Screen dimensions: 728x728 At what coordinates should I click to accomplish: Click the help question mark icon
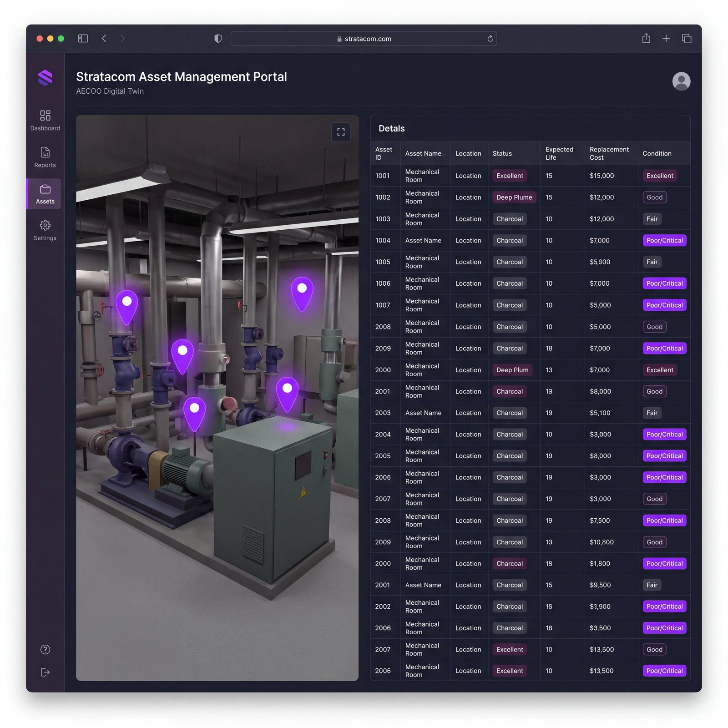45,650
